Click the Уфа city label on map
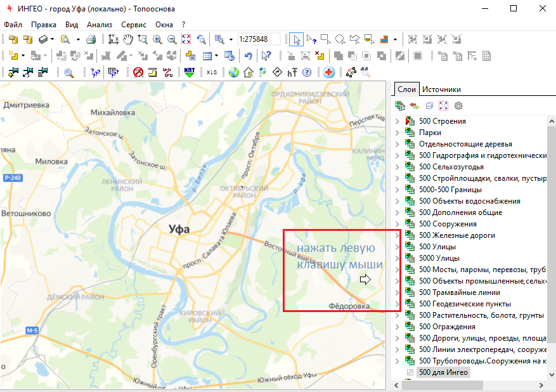The image size is (556, 392). (179, 229)
